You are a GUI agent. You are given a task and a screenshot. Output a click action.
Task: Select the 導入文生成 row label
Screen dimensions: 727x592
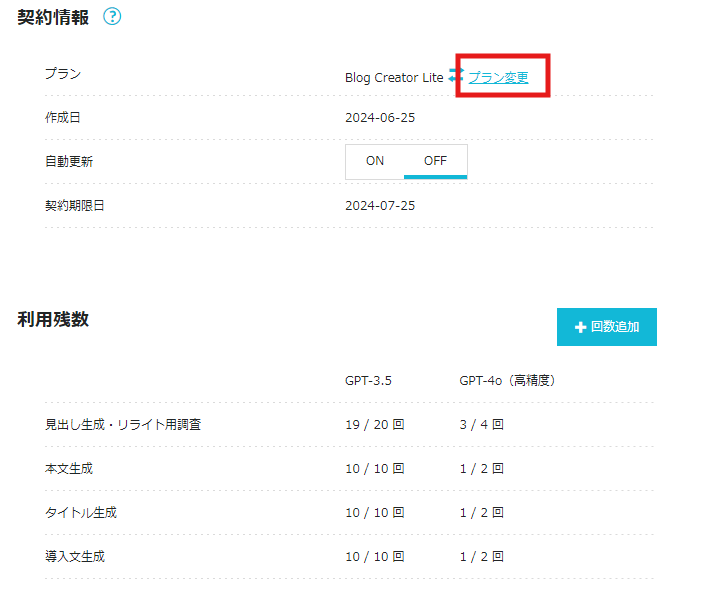[x=75, y=557]
